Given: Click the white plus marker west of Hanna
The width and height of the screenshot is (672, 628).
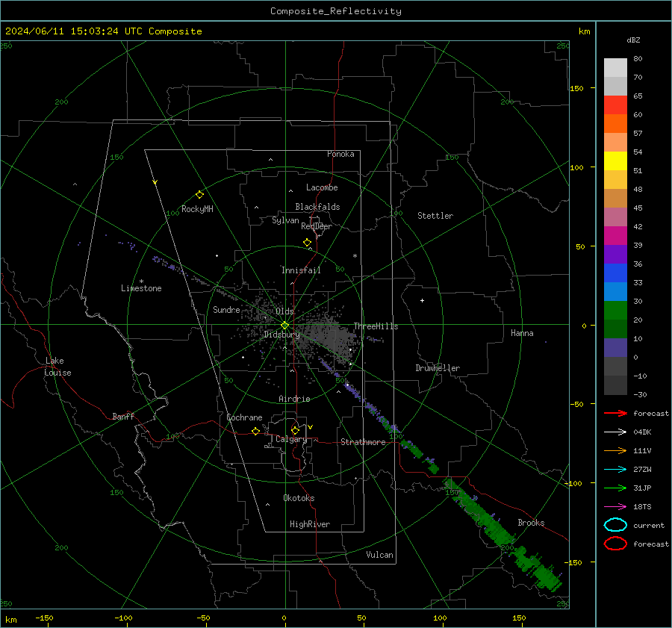Looking at the screenshot, I should [x=422, y=300].
